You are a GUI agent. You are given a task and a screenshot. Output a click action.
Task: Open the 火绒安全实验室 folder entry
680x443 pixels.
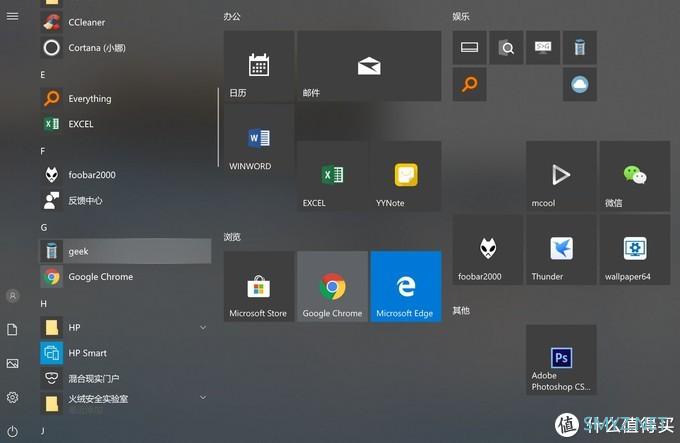click(x=126, y=403)
